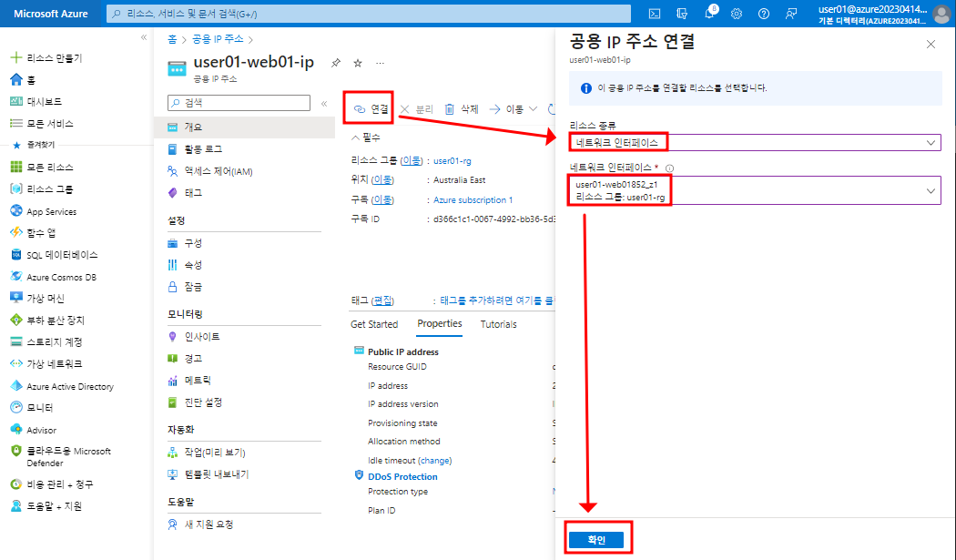The image size is (956, 560).
Task: Open Microsoft Defender icon in sidebar
Action: (x=16, y=452)
